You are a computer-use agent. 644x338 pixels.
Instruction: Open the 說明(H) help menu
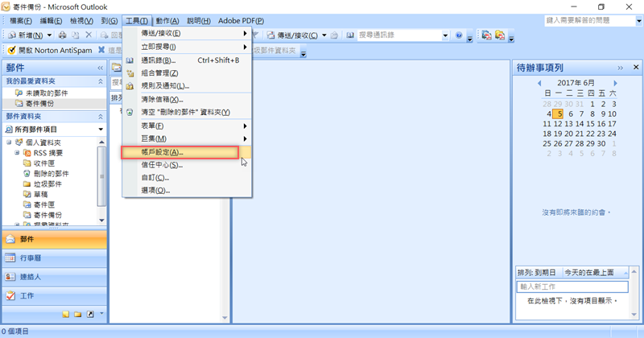pyautogui.click(x=199, y=21)
